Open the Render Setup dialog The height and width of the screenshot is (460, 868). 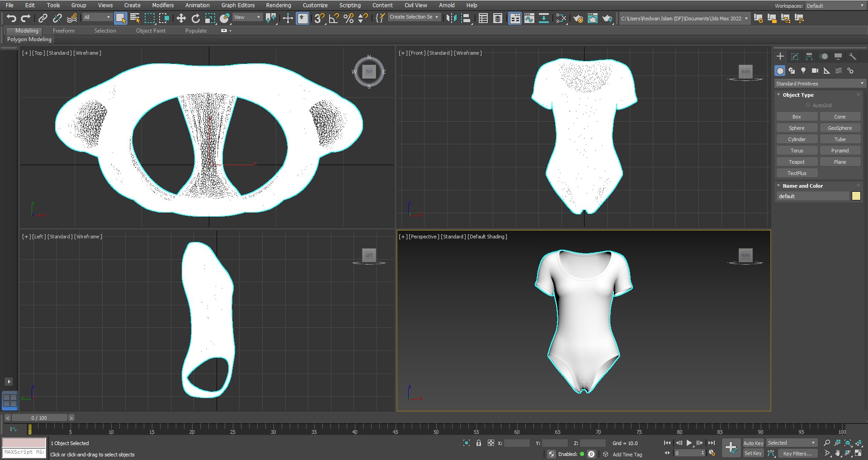578,18
